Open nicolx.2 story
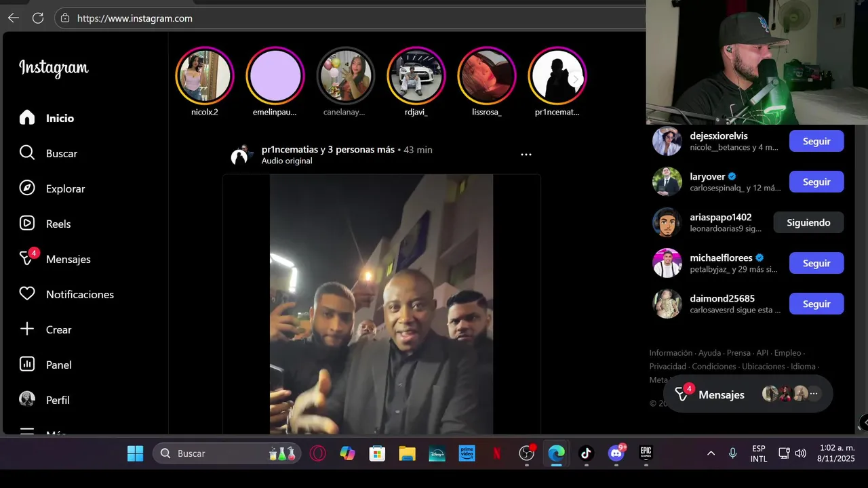Screen dimensions: 868x488 205,76
